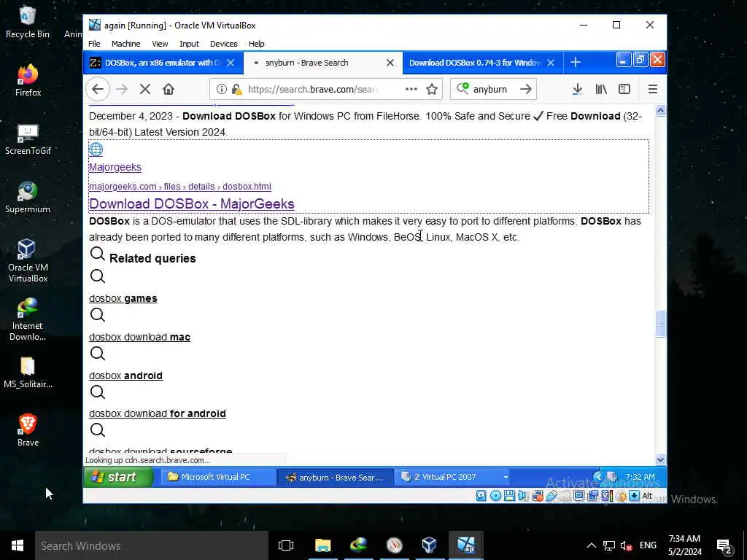Toggle Firefox sidebar icon
747x560 pixels.
624,89
